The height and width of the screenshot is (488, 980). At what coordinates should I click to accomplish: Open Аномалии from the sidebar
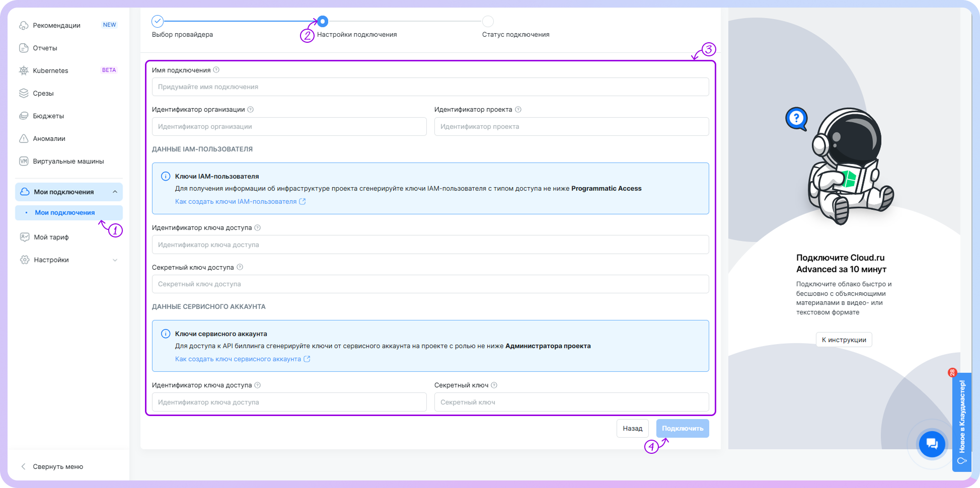pyautogui.click(x=49, y=139)
